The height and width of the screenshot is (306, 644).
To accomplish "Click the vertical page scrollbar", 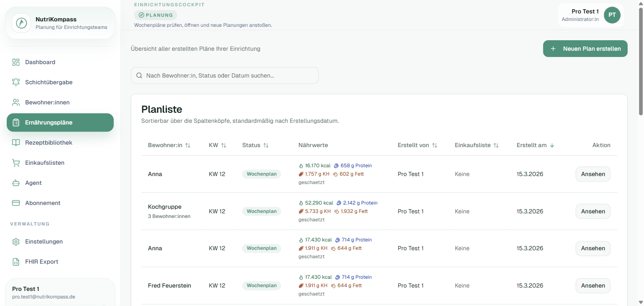I will [x=640, y=63].
